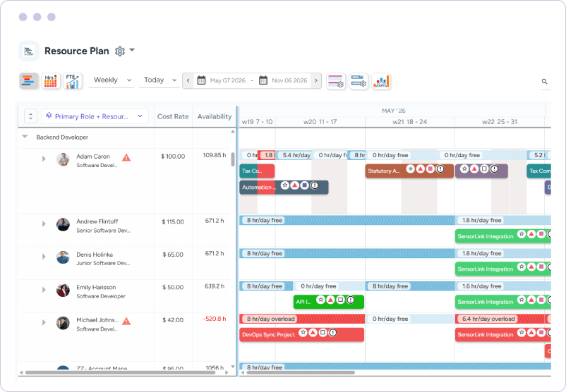This screenshot has width=566, height=392.
Task: Open Adam Caron's first Tax Co.. booking bar
Action: (257, 171)
